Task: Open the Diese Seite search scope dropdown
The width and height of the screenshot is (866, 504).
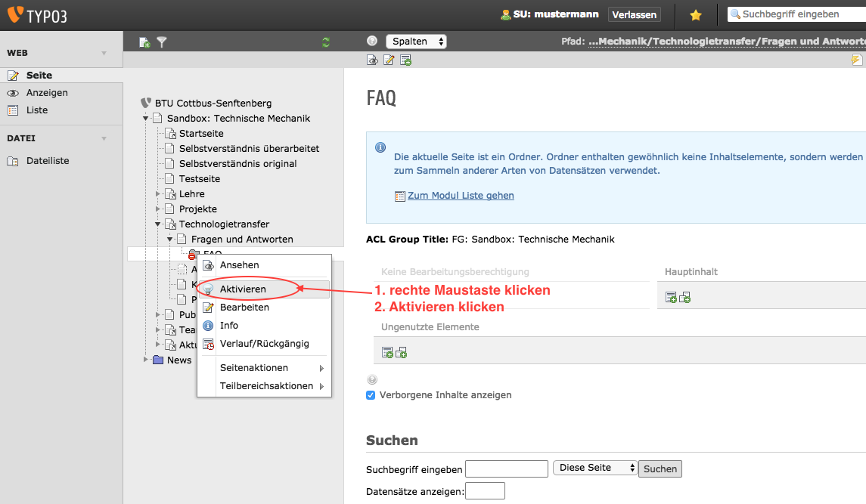Action: (x=595, y=468)
